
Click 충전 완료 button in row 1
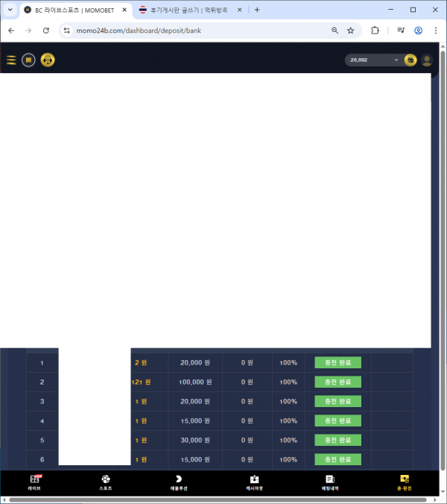[x=337, y=362]
